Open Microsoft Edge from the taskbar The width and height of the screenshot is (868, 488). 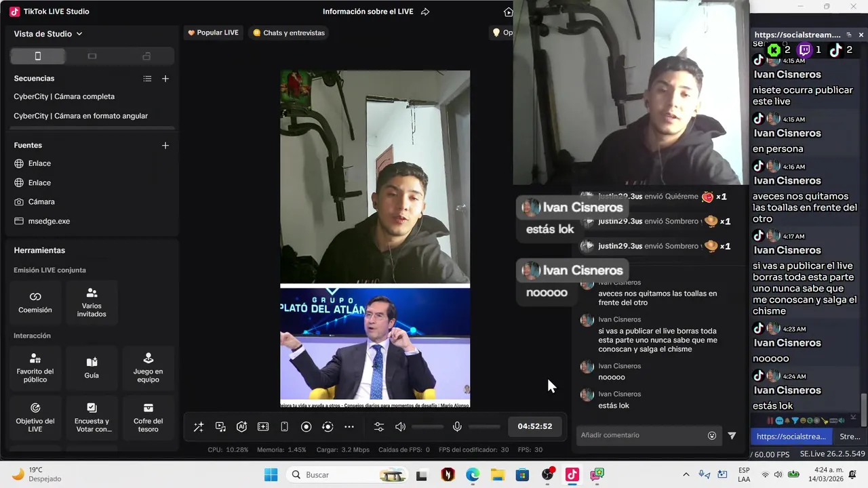[473, 474]
